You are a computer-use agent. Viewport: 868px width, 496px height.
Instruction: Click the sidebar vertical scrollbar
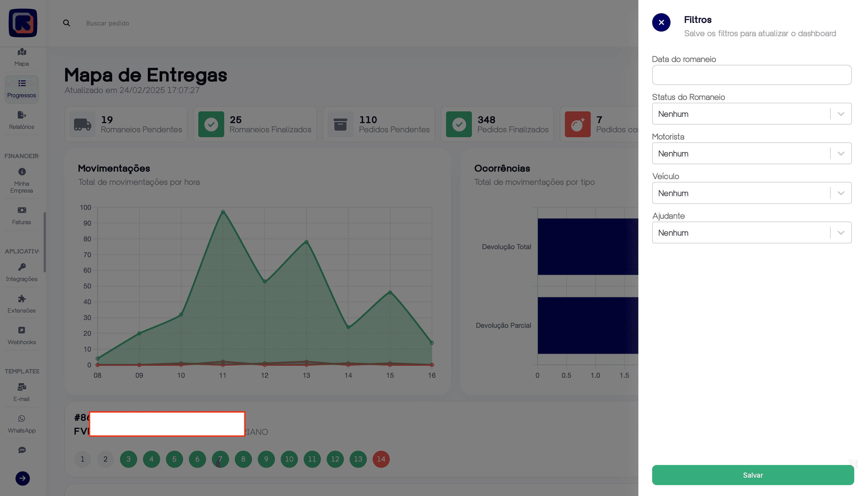(44, 242)
